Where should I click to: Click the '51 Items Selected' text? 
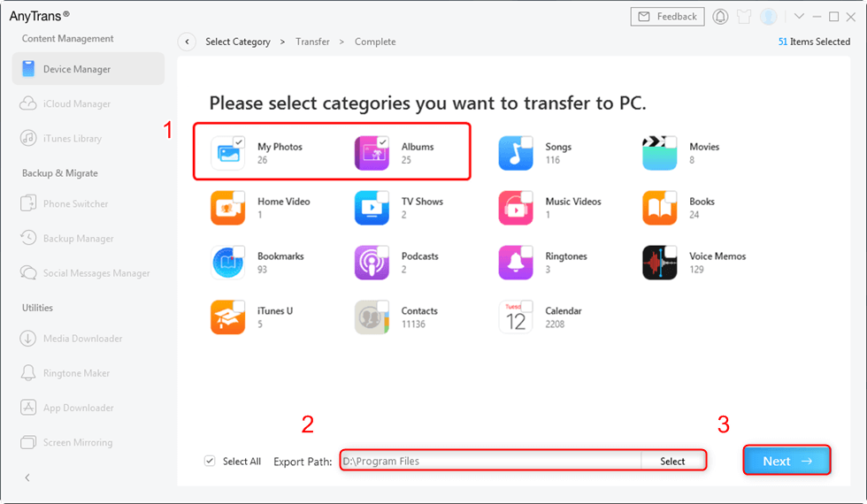[x=814, y=42]
